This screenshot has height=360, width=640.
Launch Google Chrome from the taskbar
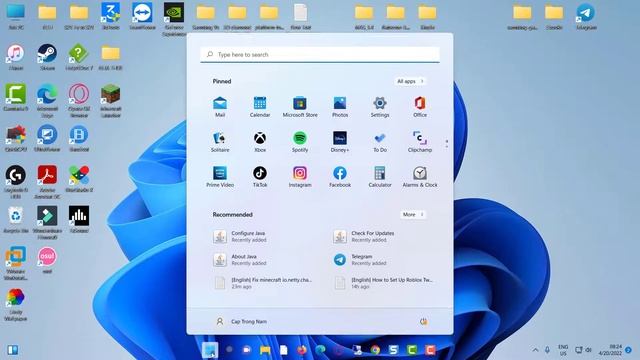click(375, 350)
